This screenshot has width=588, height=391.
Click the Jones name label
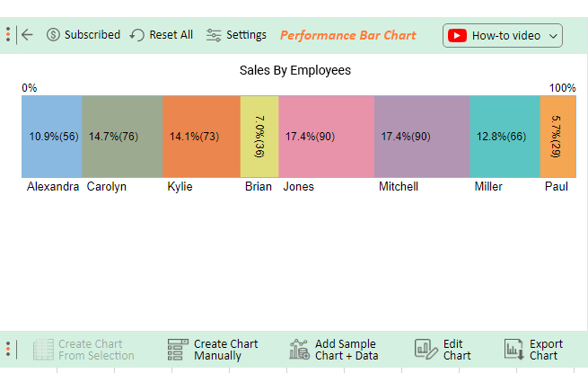(299, 186)
